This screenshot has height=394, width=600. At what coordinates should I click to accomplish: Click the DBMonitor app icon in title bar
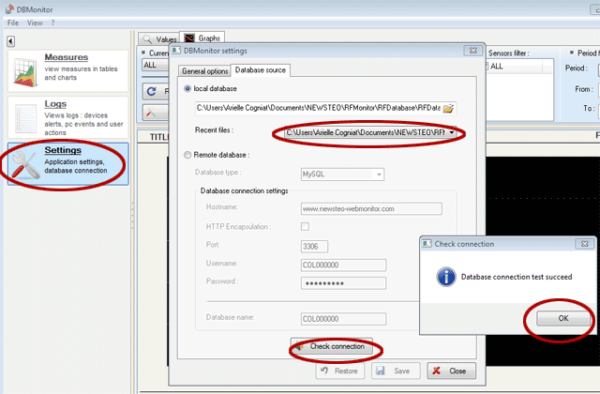tap(10, 9)
